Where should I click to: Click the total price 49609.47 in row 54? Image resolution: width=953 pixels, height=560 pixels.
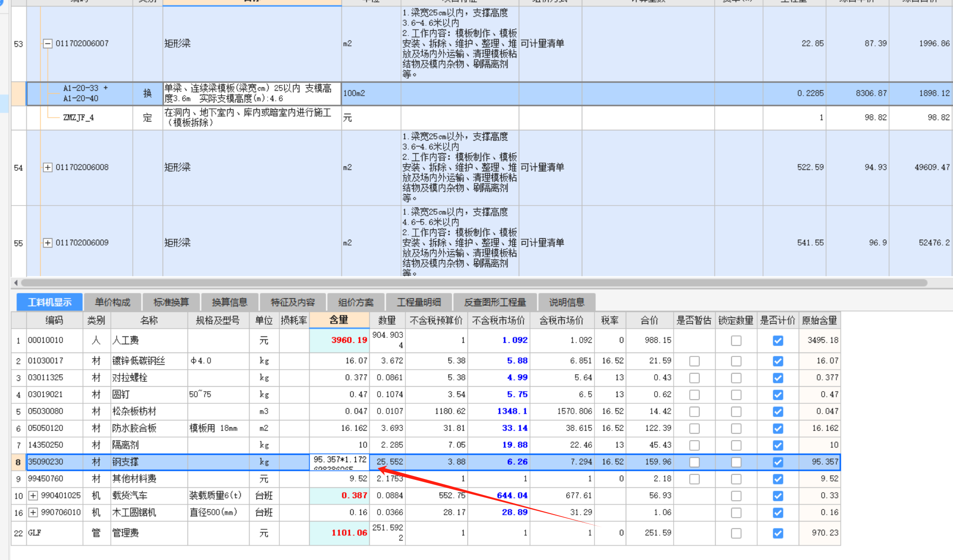tap(932, 167)
